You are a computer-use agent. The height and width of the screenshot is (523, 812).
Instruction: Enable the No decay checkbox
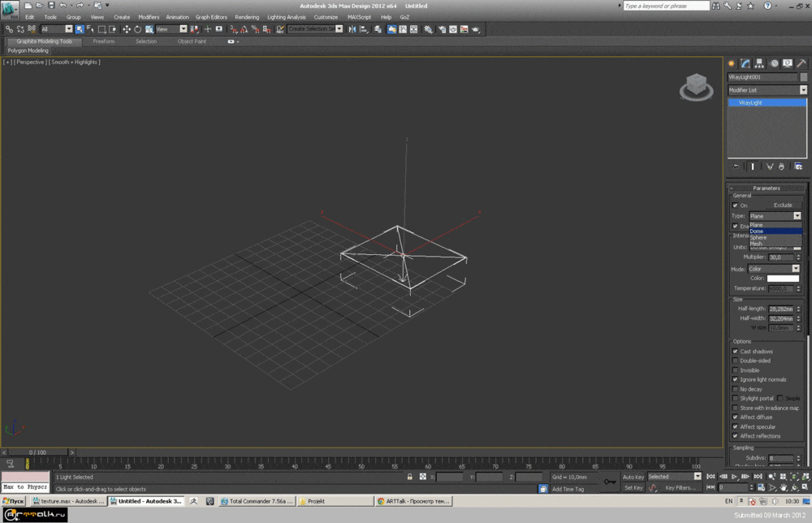(x=735, y=389)
